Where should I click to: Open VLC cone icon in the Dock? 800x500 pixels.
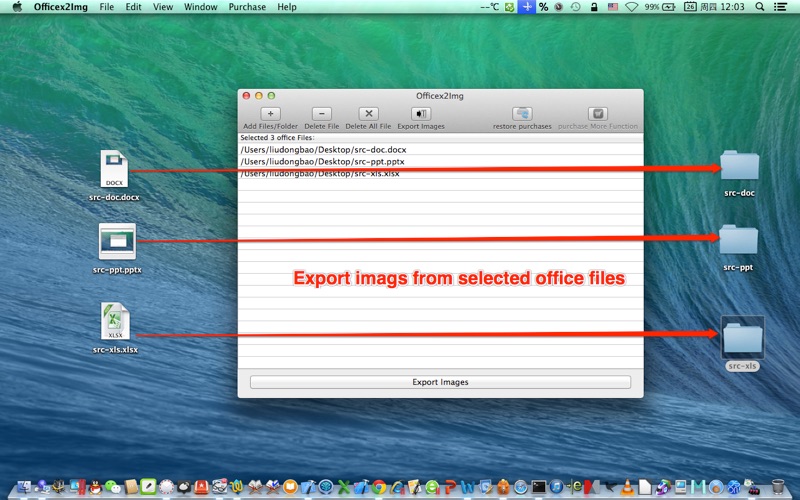[628, 487]
